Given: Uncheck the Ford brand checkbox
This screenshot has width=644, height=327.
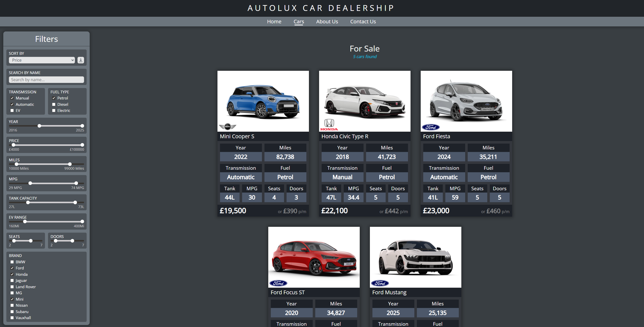Looking at the screenshot, I should 12,268.
